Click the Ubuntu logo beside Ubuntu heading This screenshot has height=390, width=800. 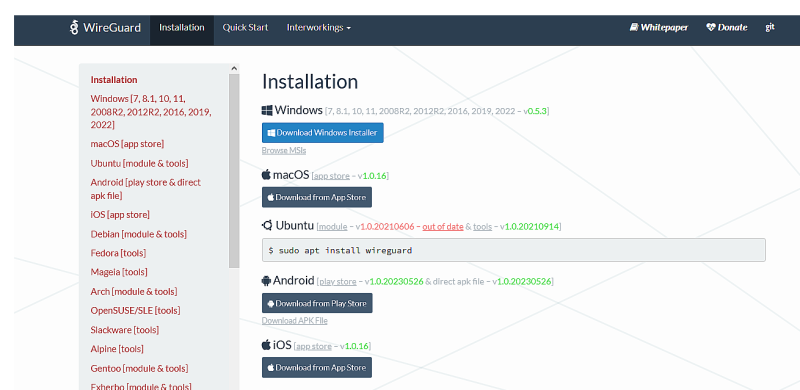coord(267,225)
